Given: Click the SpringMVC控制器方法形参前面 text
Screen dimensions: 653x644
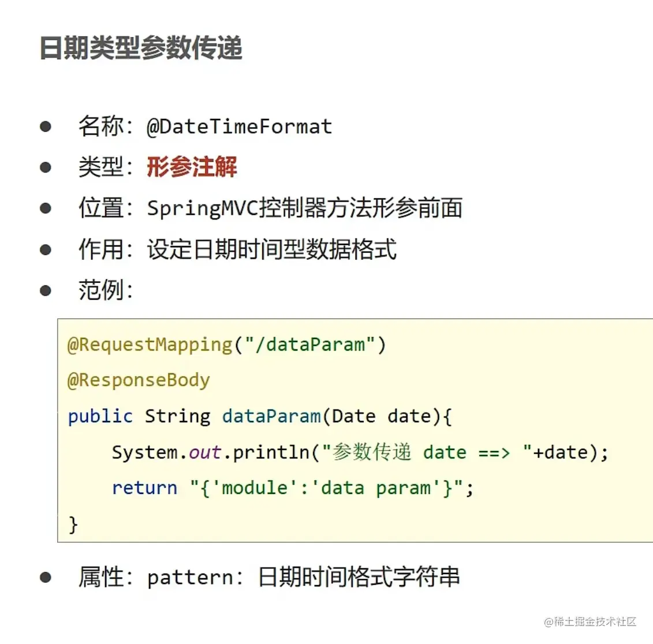Looking at the screenshot, I should 305,209.
